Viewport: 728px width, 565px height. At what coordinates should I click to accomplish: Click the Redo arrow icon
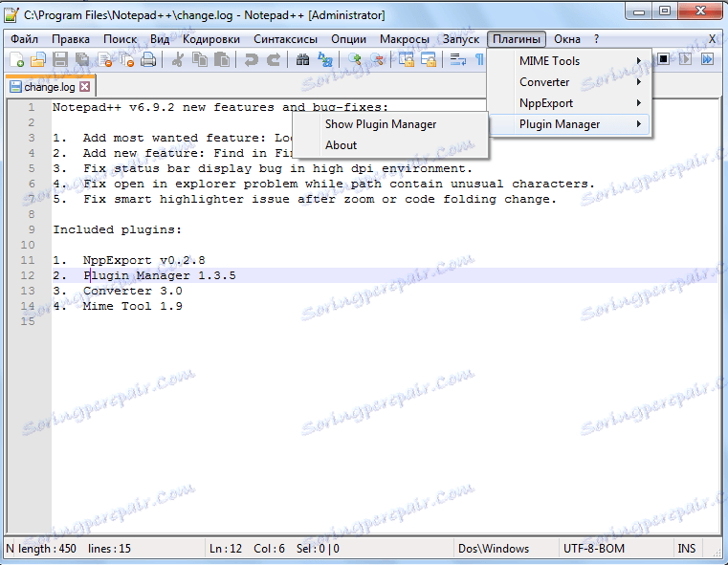click(x=274, y=60)
